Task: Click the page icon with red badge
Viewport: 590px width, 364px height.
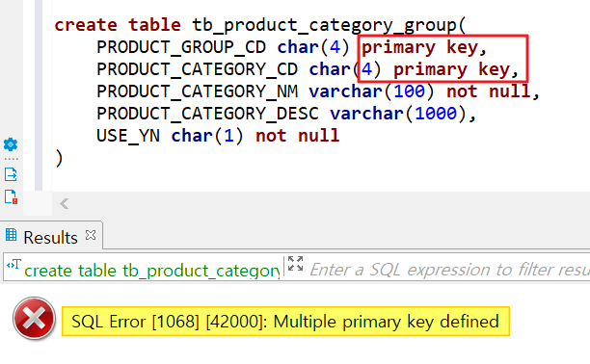Action: 11,197
